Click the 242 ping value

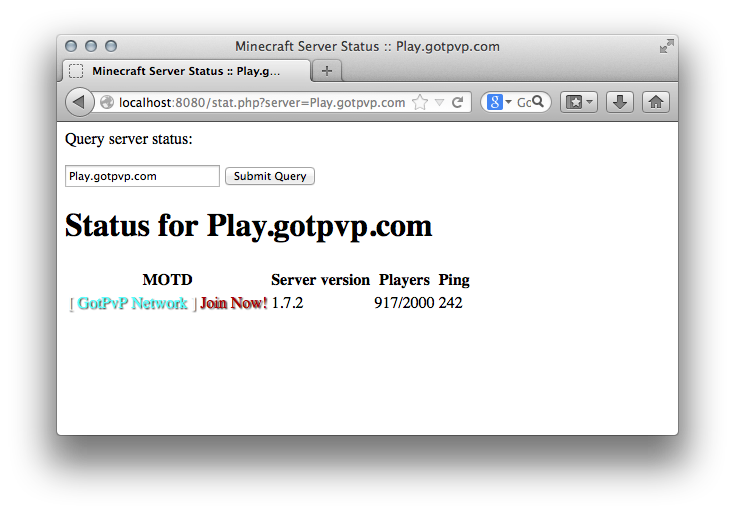pos(450,303)
